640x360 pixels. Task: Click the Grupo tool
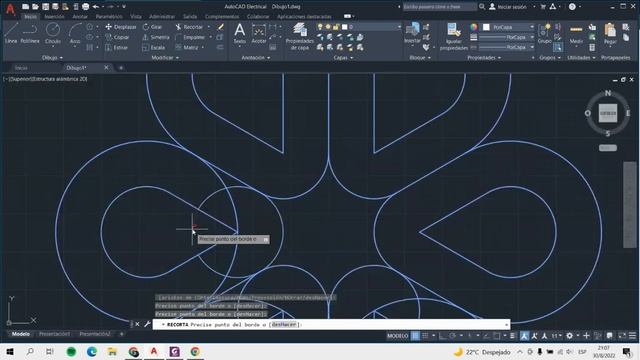click(544, 33)
